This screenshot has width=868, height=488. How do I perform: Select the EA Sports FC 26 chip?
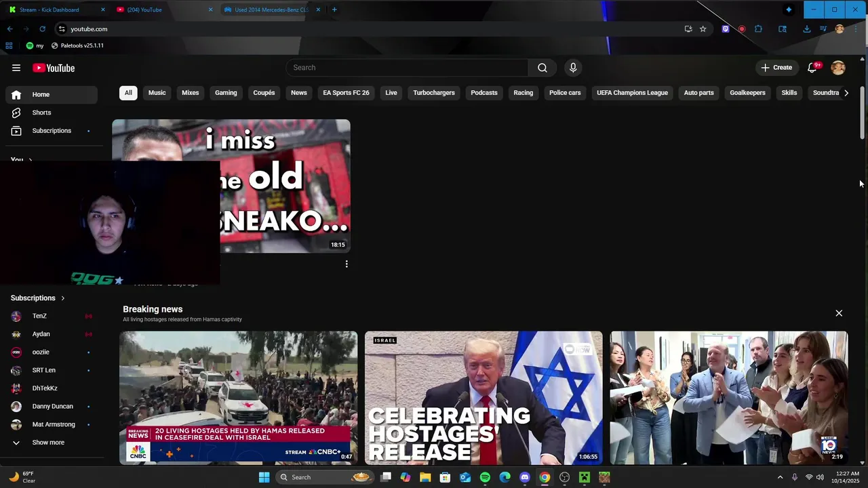[346, 93]
